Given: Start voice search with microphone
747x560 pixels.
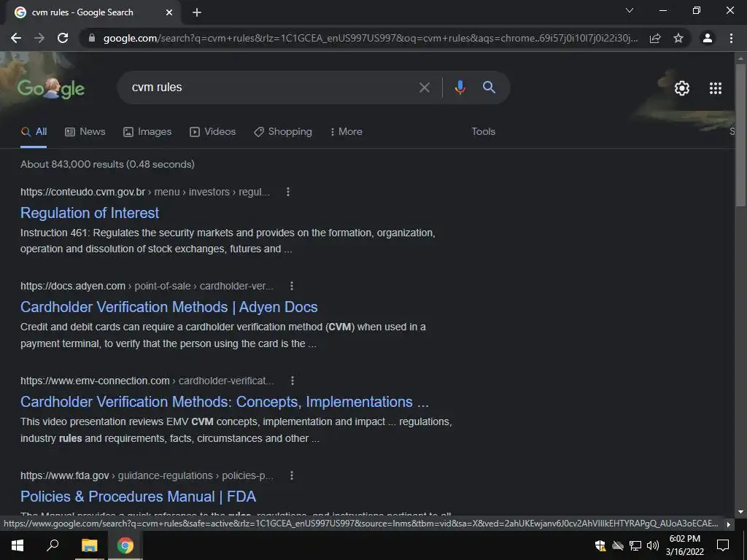Looking at the screenshot, I should (x=460, y=87).
